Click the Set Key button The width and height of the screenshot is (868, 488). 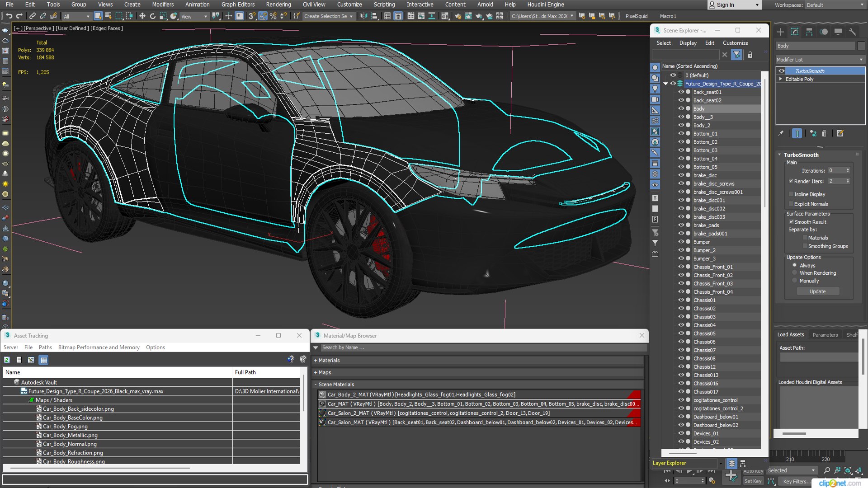(x=753, y=482)
